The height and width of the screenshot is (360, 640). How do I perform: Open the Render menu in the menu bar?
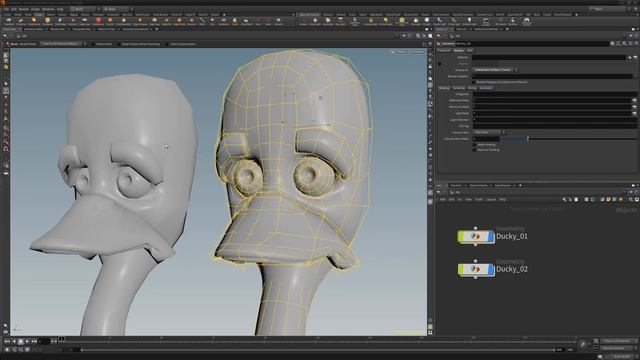(24, 9)
